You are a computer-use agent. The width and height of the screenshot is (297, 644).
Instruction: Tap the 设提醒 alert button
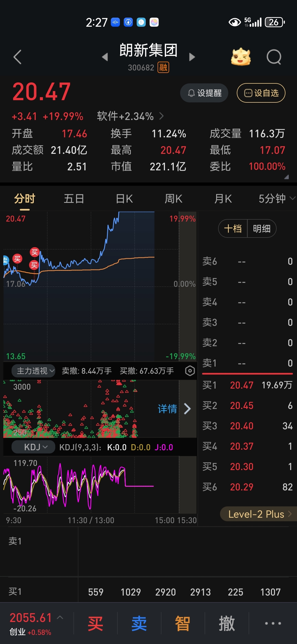point(204,93)
